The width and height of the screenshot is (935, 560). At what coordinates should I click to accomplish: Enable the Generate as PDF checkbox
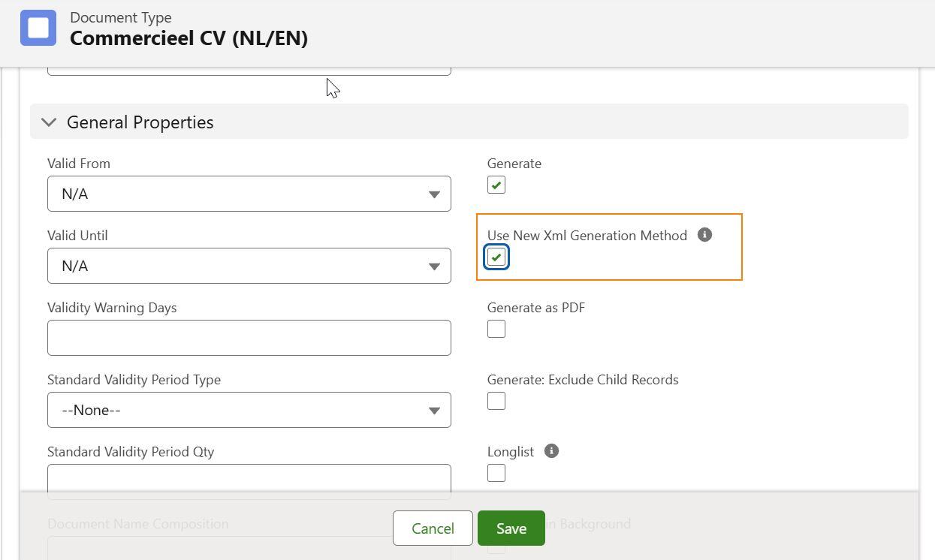(496, 329)
